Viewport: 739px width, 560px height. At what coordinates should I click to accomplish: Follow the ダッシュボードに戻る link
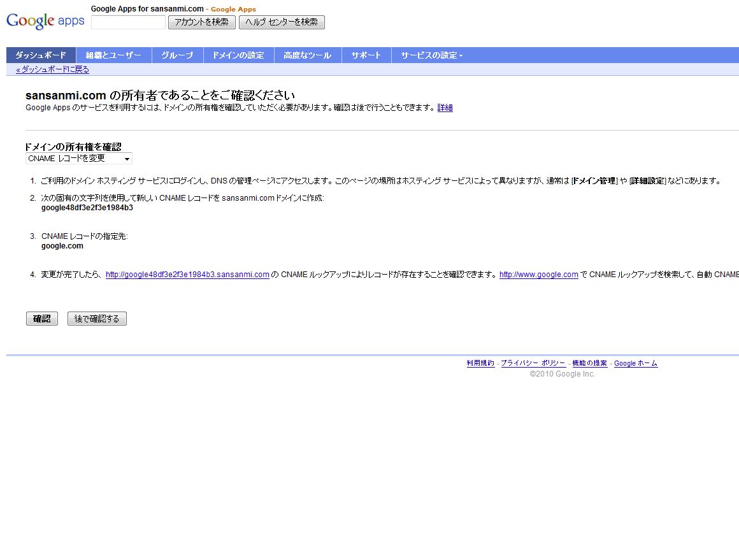(52, 69)
